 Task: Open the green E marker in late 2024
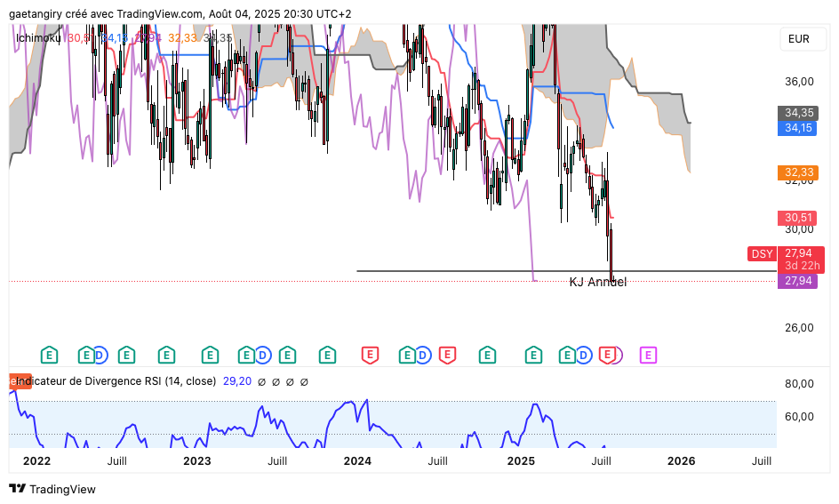coord(487,355)
